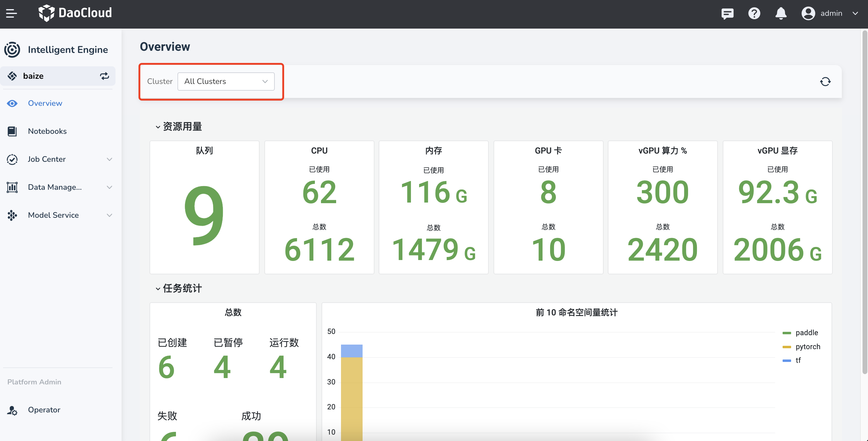This screenshot has width=868, height=441.
Task: Click the notifications bell icon
Action: pos(781,13)
